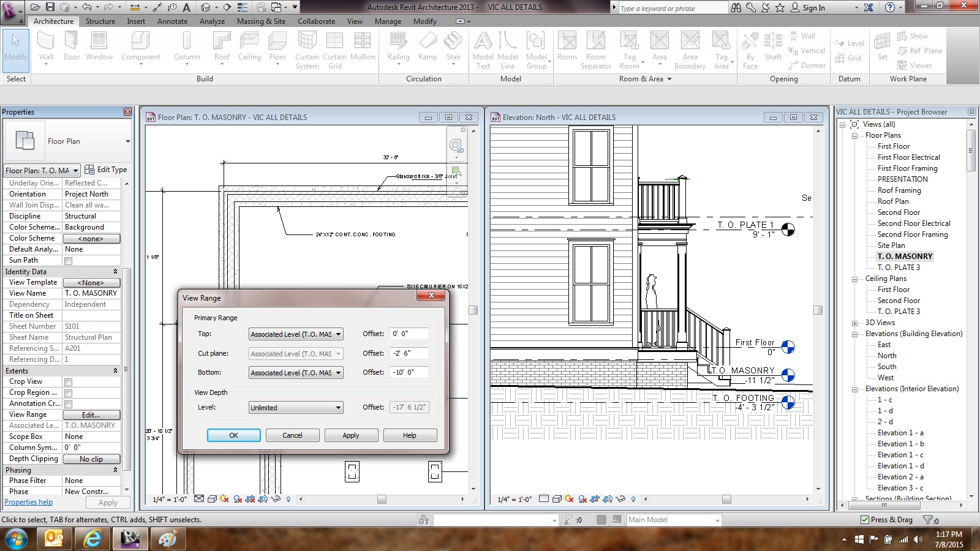The image size is (980, 551).
Task: Open the Properties help link
Action: pos(29,502)
